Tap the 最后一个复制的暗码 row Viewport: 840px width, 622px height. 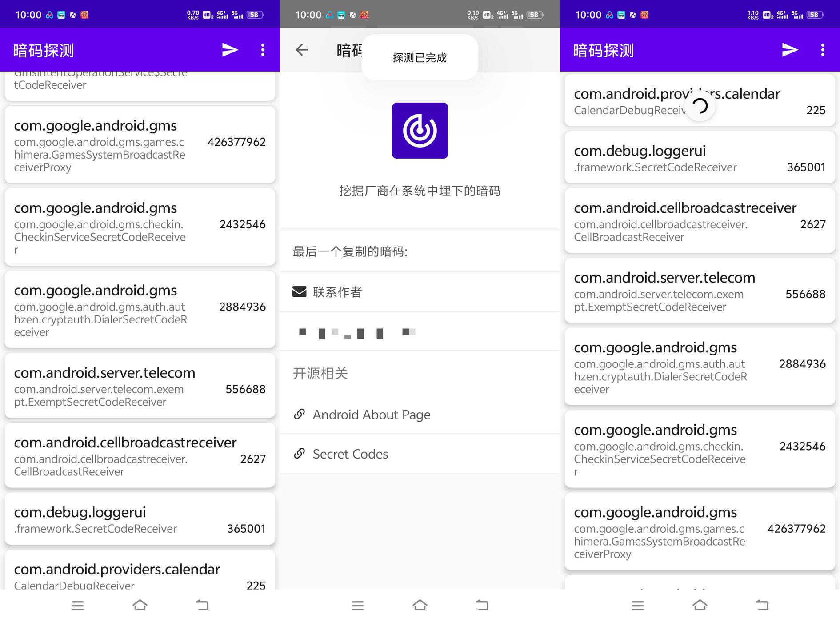[420, 251]
